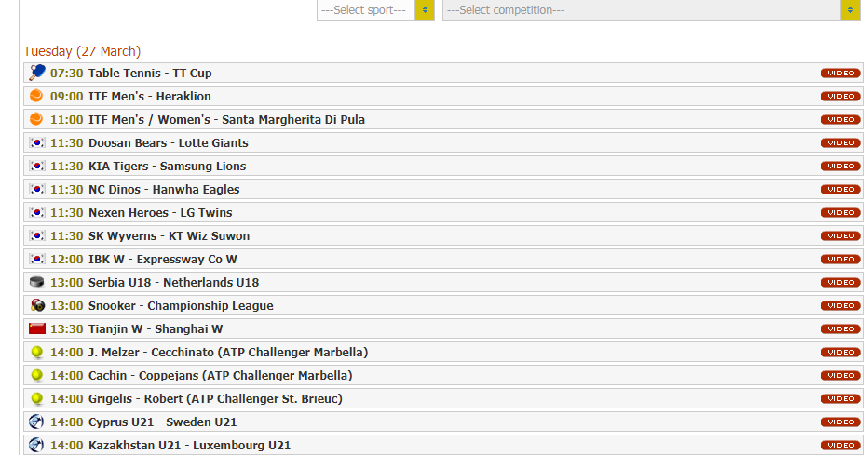
Task: Click the Korea flag icon beside IBK W
Action: pos(37,259)
